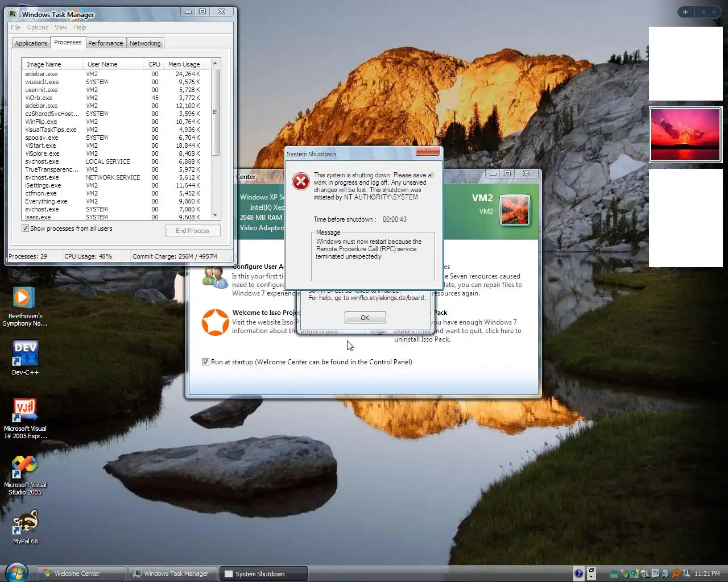Click the process list scrollbar thumb
728x582 pixels.
click(215, 111)
